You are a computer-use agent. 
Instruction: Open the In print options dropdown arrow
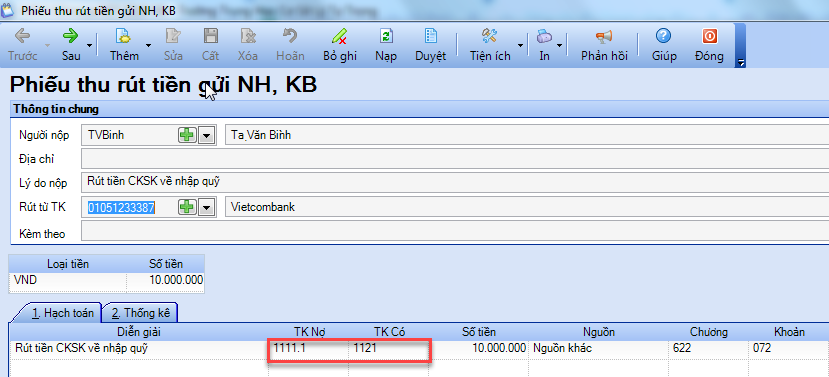point(559,46)
